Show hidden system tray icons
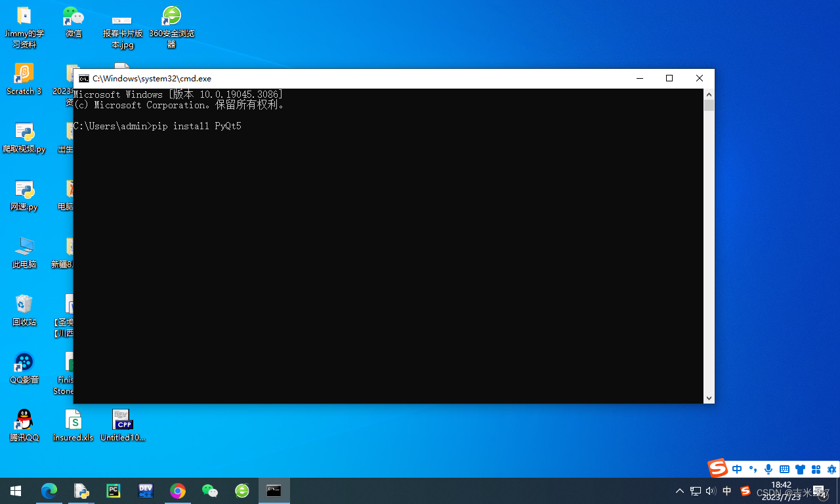The height and width of the screenshot is (504, 840). [x=680, y=491]
